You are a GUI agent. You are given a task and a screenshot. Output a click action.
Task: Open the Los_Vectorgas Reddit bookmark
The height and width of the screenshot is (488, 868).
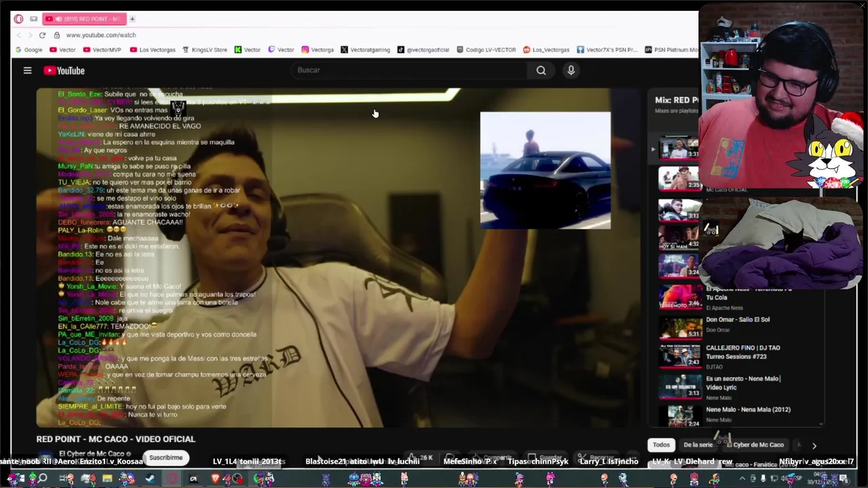546,49
